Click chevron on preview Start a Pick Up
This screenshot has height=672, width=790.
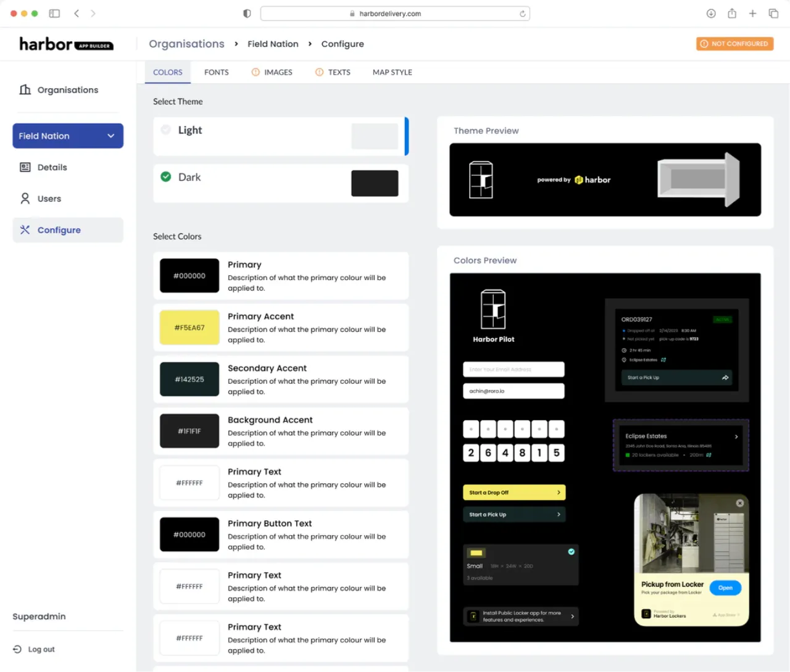click(x=559, y=515)
